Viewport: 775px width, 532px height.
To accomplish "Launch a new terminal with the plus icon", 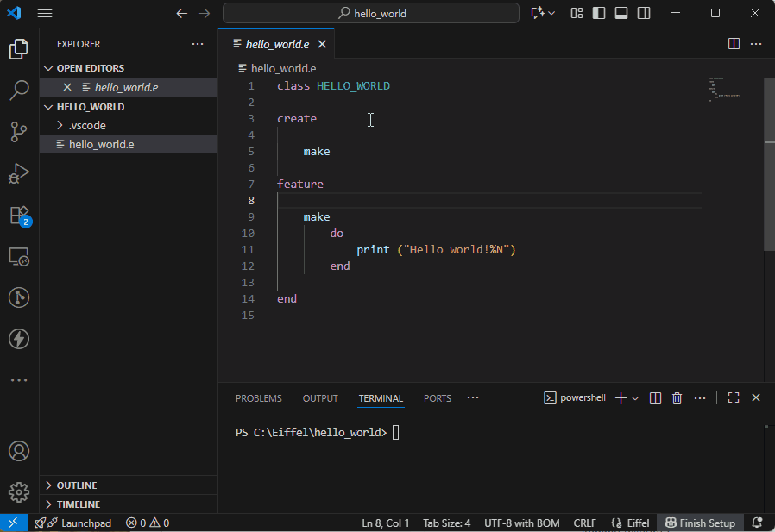I will tap(619, 397).
